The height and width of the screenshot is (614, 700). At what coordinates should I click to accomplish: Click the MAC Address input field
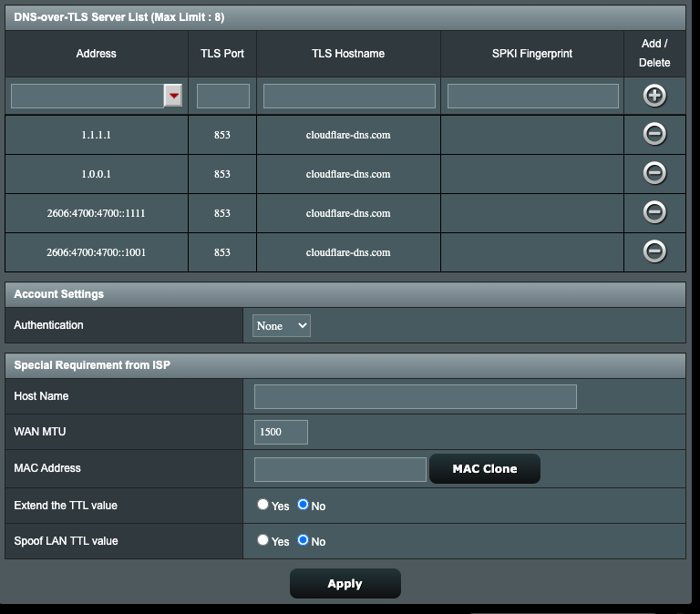[x=340, y=469]
